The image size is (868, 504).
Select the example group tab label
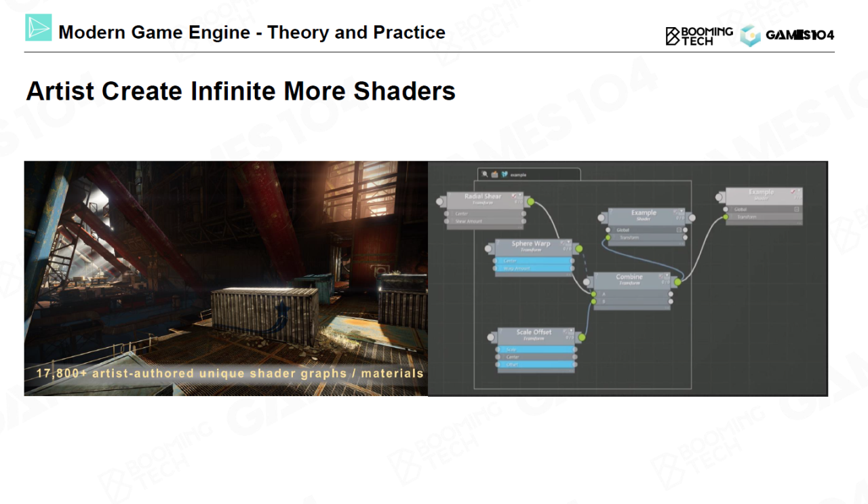click(x=518, y=175)
